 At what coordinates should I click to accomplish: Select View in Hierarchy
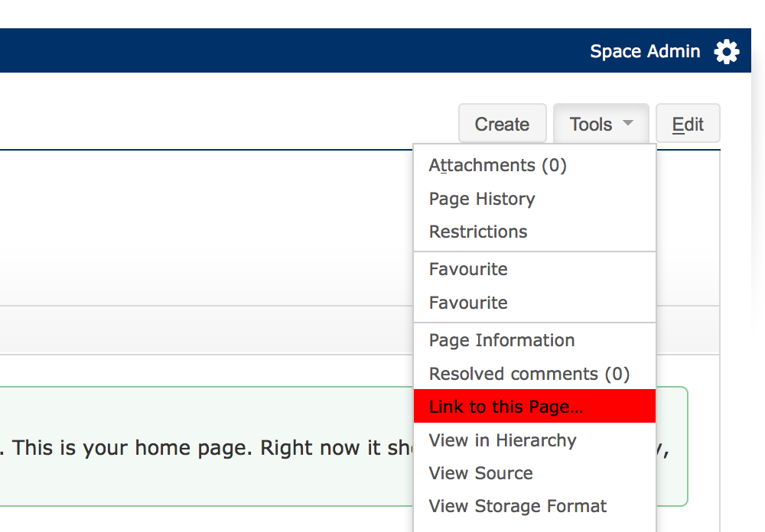pyautogui.click(x=503, y=440)
